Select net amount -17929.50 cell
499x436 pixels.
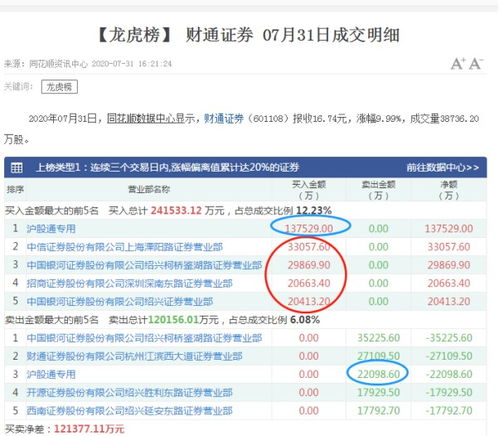click(x=449, y=393)
